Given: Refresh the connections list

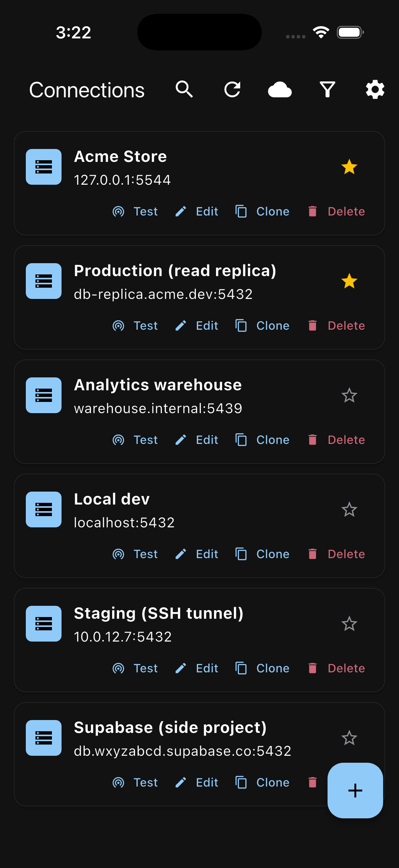Looking at the screenshot, I should pos(232,90).
